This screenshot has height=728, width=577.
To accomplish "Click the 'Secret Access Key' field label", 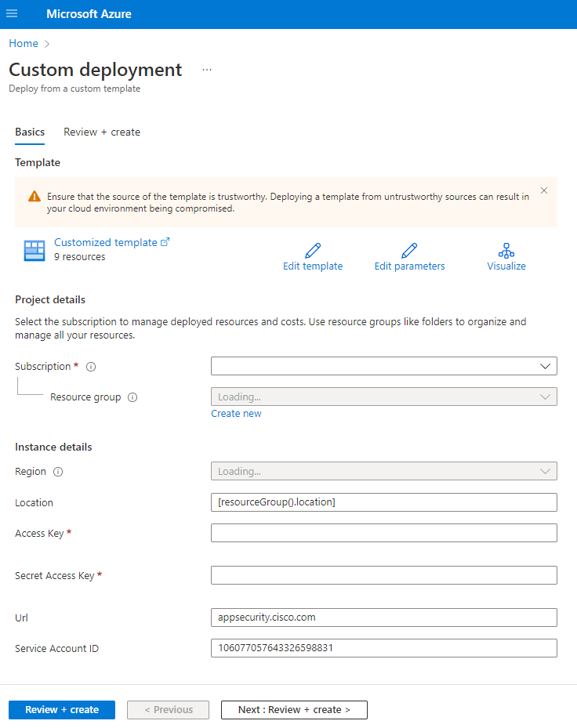I will pos(55,576).
